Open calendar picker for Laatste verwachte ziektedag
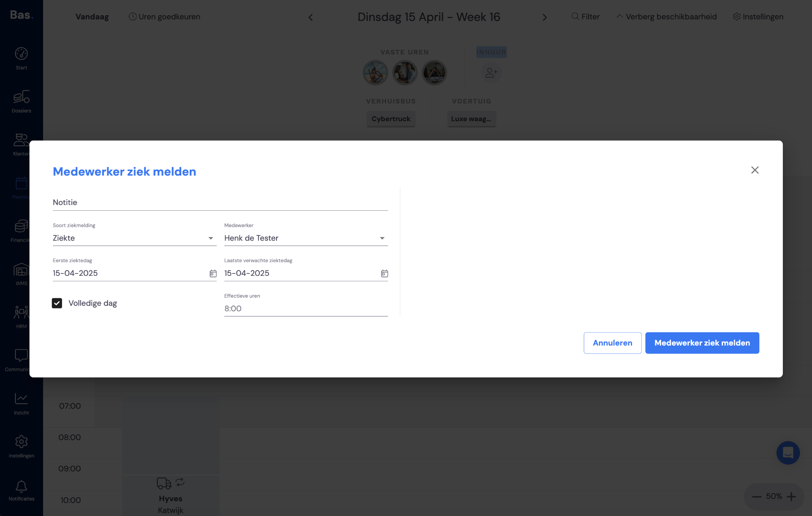 [384, 274]
